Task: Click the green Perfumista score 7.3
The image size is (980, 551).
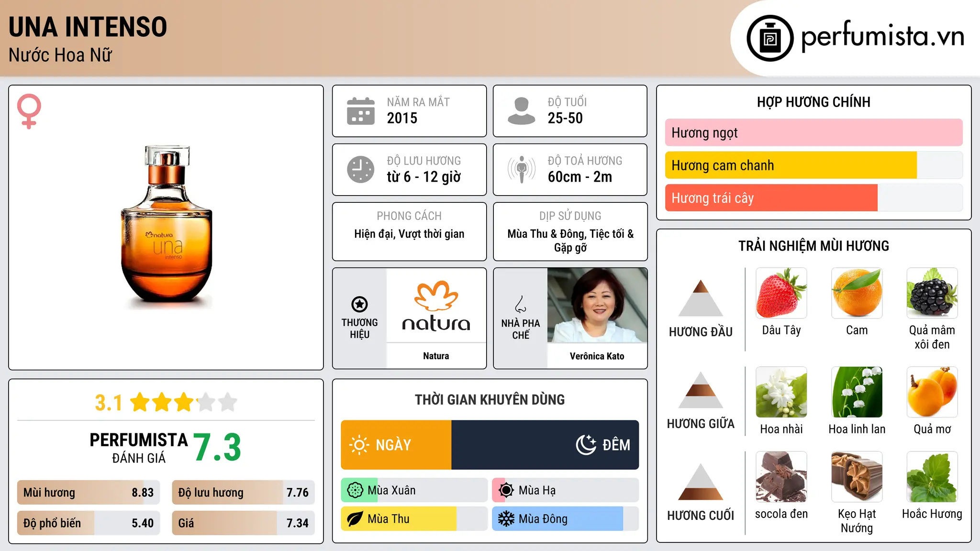Action: coord(217,447)
